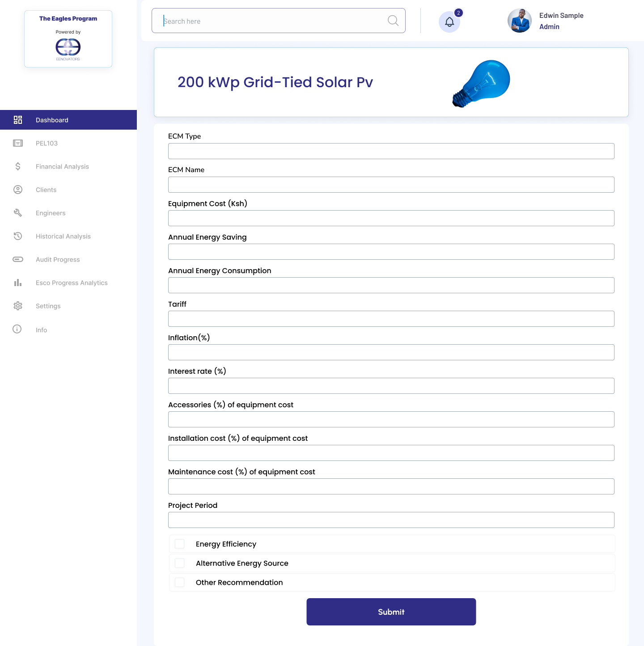Submit the ECM form

[391, 612]
